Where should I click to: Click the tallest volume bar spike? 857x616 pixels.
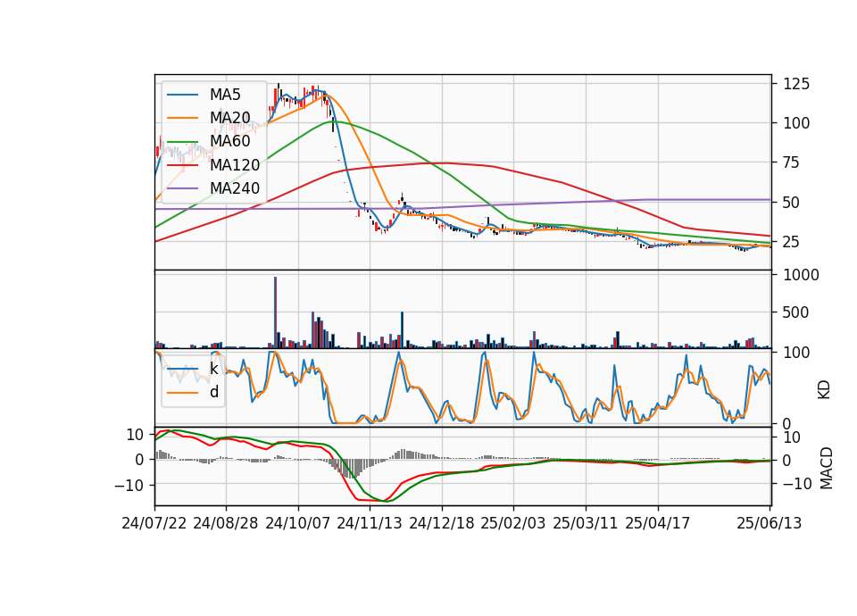(275, 312)
